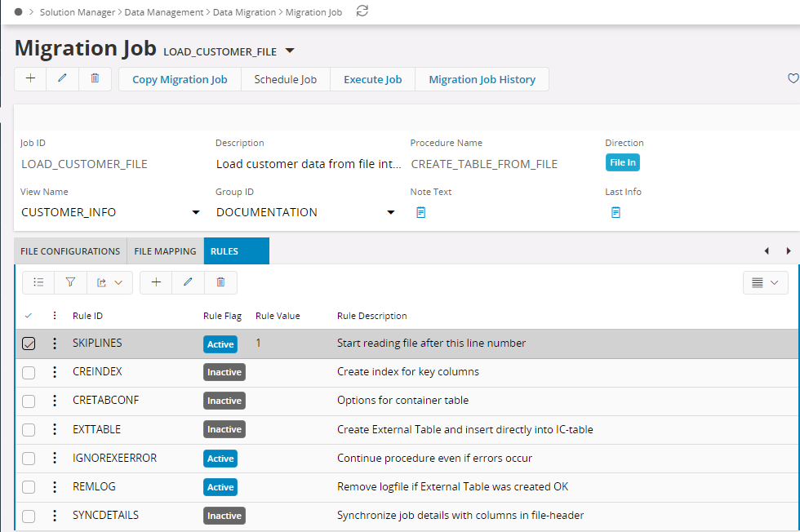800x532 pixels.
Task: Open row menu for CREINDEX rule
Action: [55, 372]
